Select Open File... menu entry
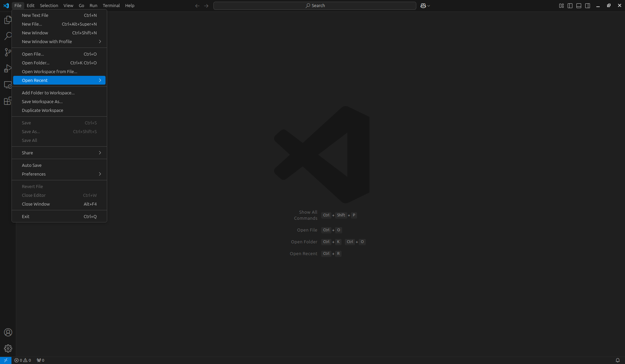The height and width of the screenshot is (364, 625). [x=59, y=54]
